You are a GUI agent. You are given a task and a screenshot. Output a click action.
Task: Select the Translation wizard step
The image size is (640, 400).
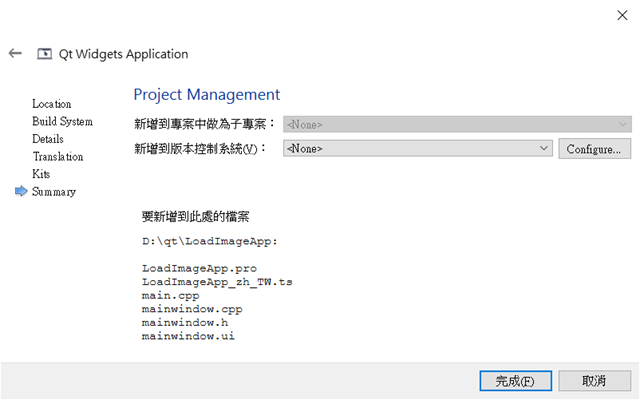pos(58,157)
